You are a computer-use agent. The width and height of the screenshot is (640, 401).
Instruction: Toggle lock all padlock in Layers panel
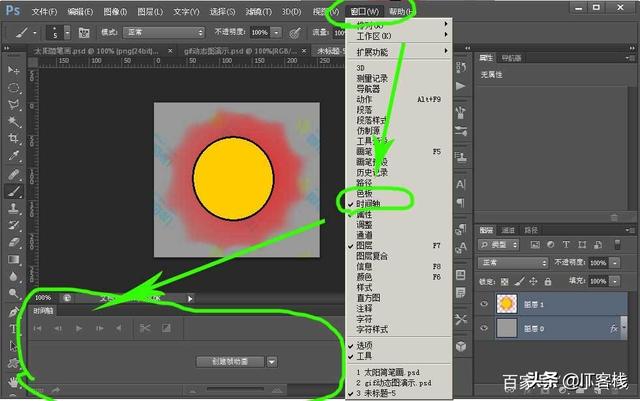548,281
